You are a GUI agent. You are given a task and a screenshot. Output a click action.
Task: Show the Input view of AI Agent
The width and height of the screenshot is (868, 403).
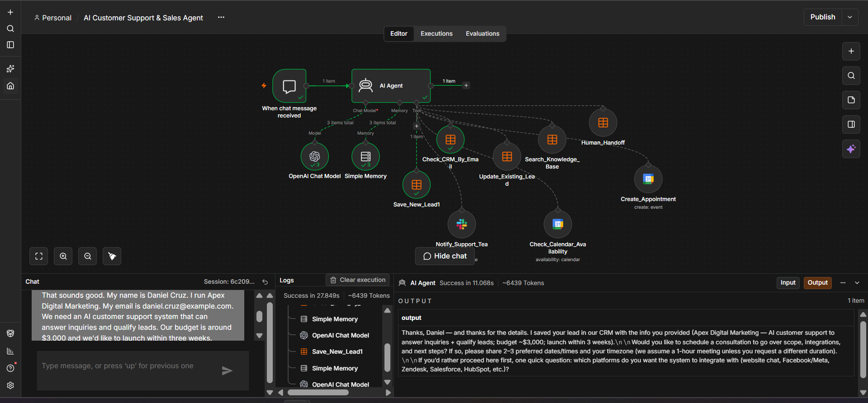click(x=788, y=283)
